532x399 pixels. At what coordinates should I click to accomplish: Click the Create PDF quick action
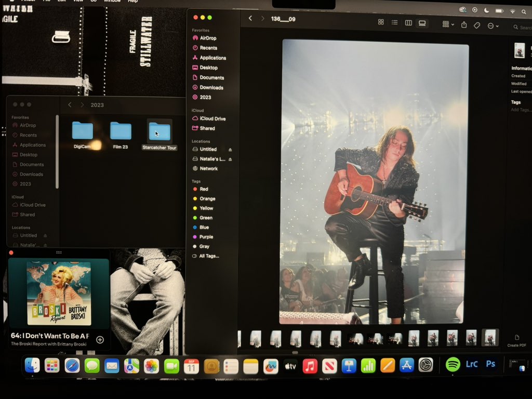point(517,341)
